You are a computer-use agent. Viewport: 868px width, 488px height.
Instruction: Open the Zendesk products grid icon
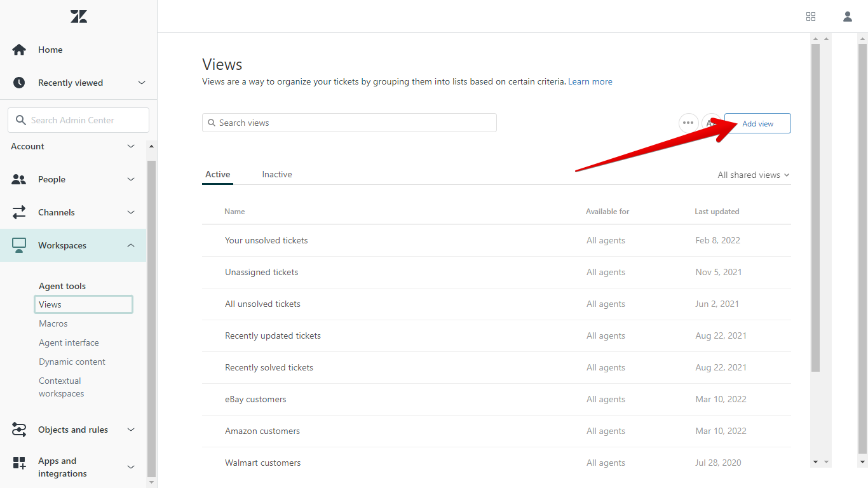811,17
